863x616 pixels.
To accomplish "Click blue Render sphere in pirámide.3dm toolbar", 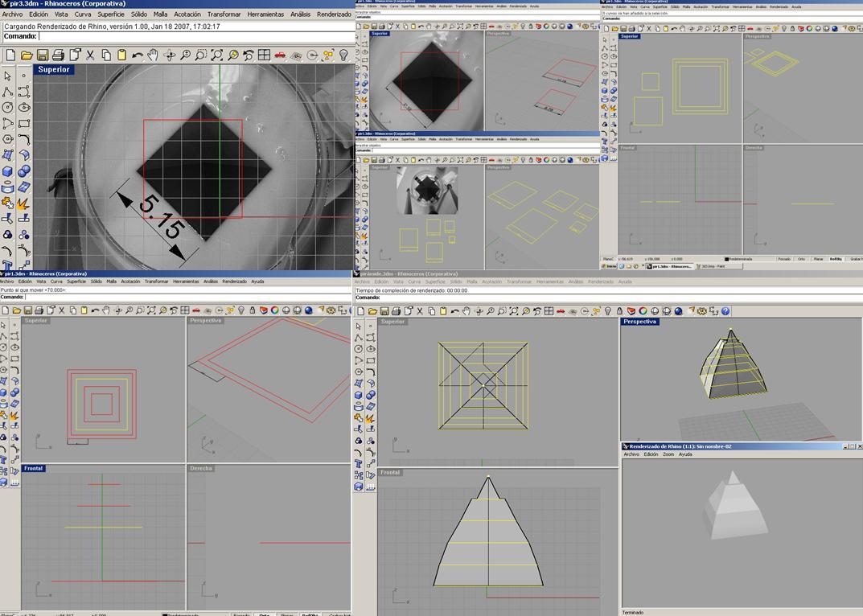I will tap(679, 311).
